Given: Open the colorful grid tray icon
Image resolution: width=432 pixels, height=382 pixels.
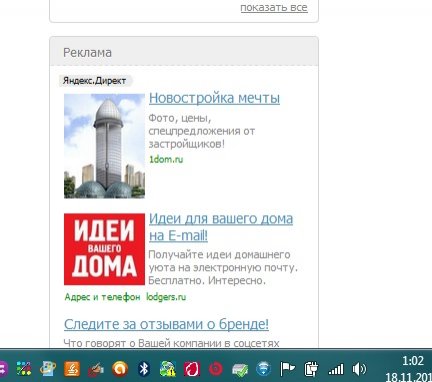Looking at the screenshot, I should pos(24,369).
